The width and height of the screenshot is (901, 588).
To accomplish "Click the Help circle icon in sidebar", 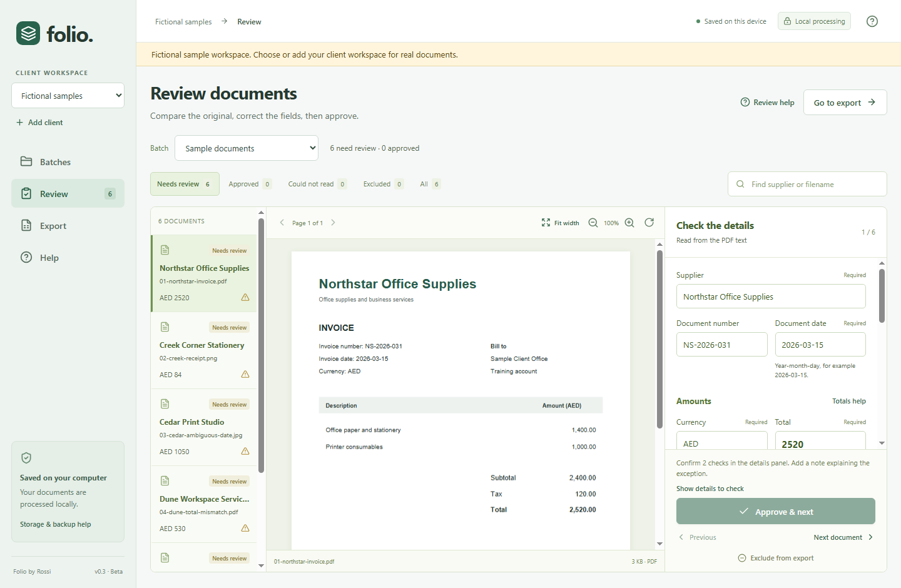I will coord(26,257).
